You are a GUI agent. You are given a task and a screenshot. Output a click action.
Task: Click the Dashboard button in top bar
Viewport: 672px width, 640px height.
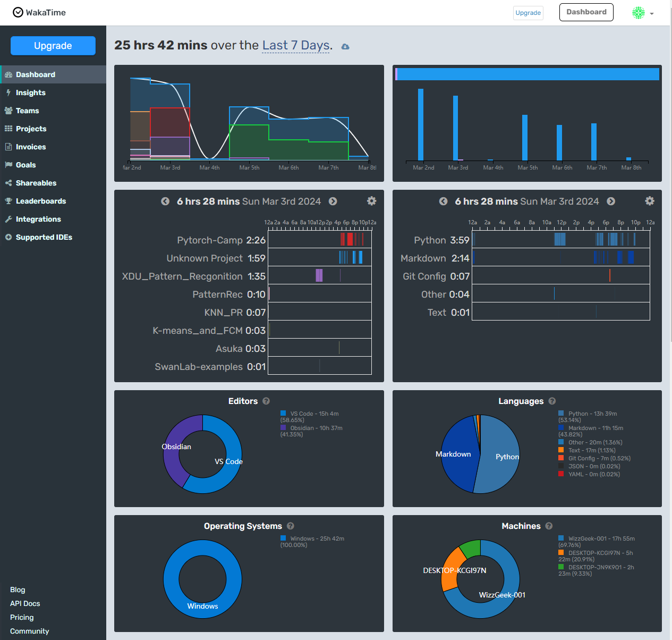pos(586,12)
